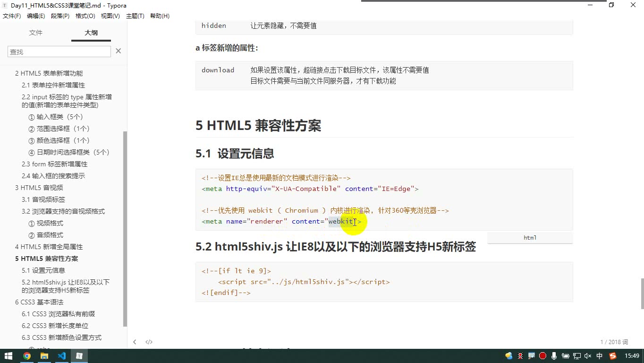Toggle Chinese input mode indicator 中

(x=600, y=356)
